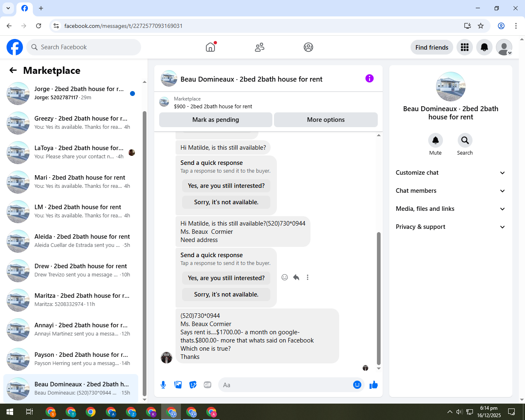
Task: Click More options button
Action: (x=326, y=120)
